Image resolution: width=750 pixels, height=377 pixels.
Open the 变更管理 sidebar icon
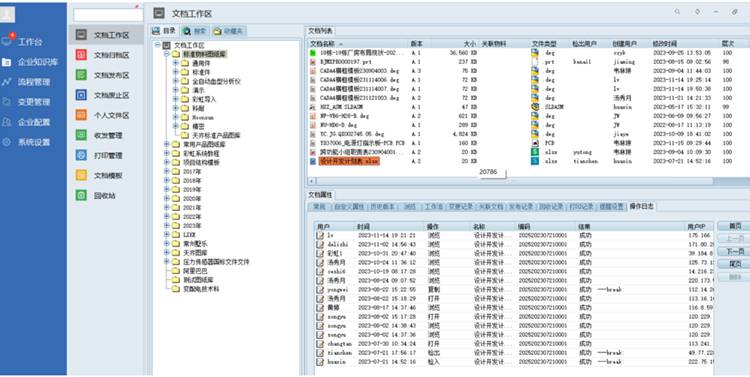click(x=7, y=102)
